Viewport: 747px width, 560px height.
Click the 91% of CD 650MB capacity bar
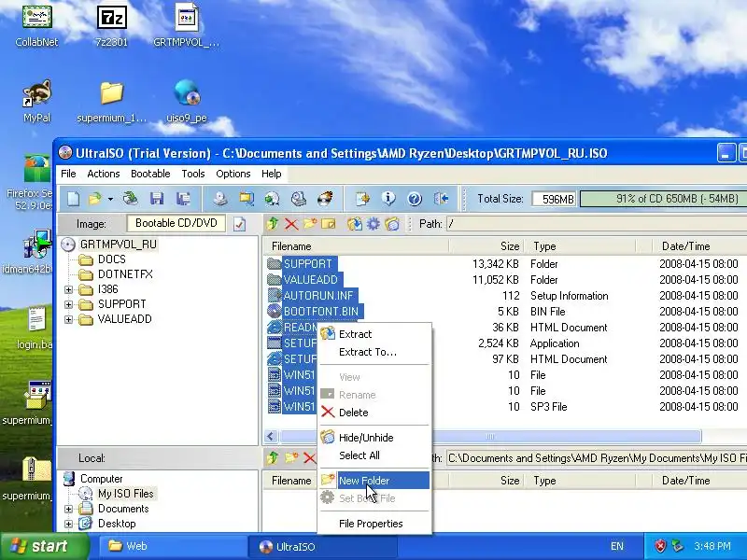point(663,199)
